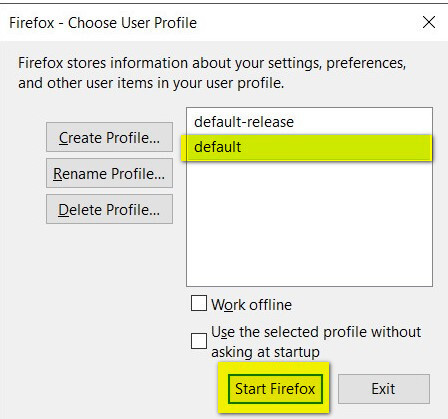Image resolution: width=448 pixels, height=419 pixels.
Task: Open the Rename Profile dialog
Action: click(109, 173)
